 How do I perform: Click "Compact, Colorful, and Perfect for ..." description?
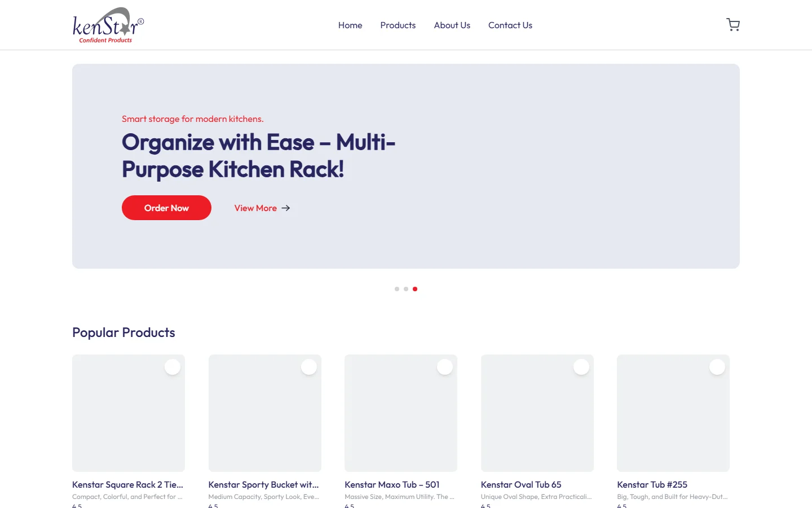pos(127,497)
